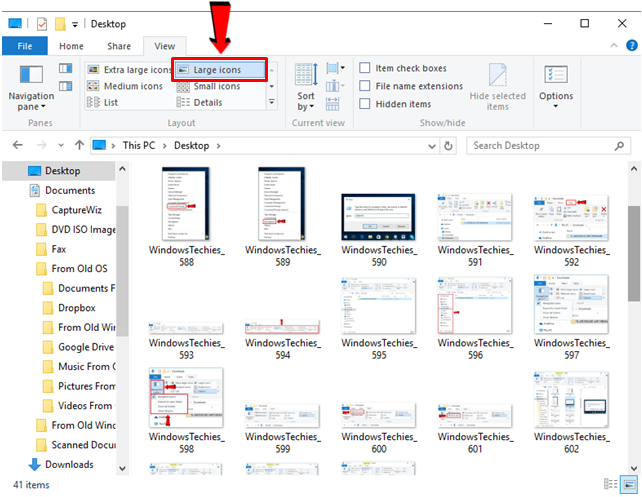Switch to List layout
Screen dimensions: 642x497
pyautogui.click(x=103, y=102)
